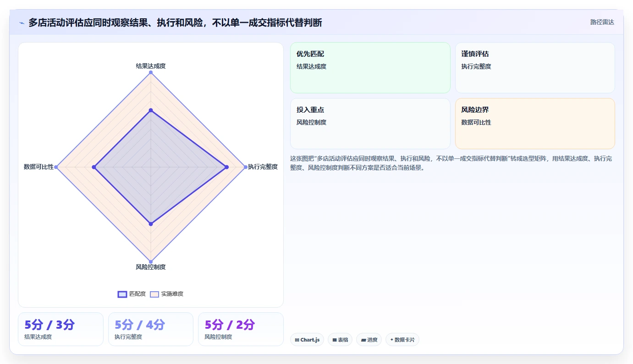Screen dimensions: 633x364
Task: Click the 实施难度 outer point at 执行完整度
Action: coord(245,167)
